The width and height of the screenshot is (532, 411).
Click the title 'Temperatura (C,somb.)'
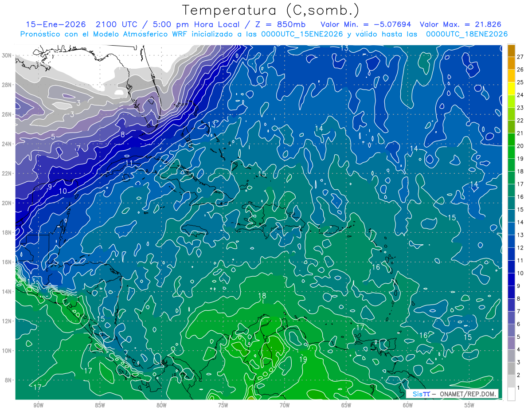(x=271, y=10)
